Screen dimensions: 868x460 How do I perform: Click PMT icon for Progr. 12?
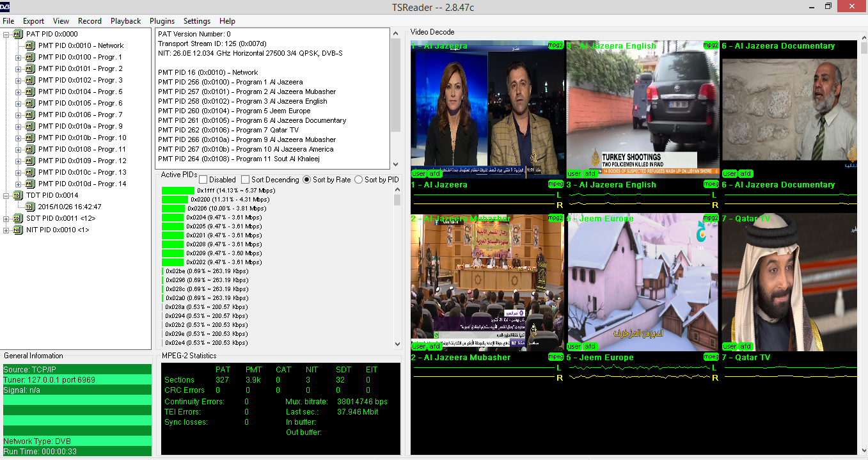pyautogui.click(x=29, y=161)
